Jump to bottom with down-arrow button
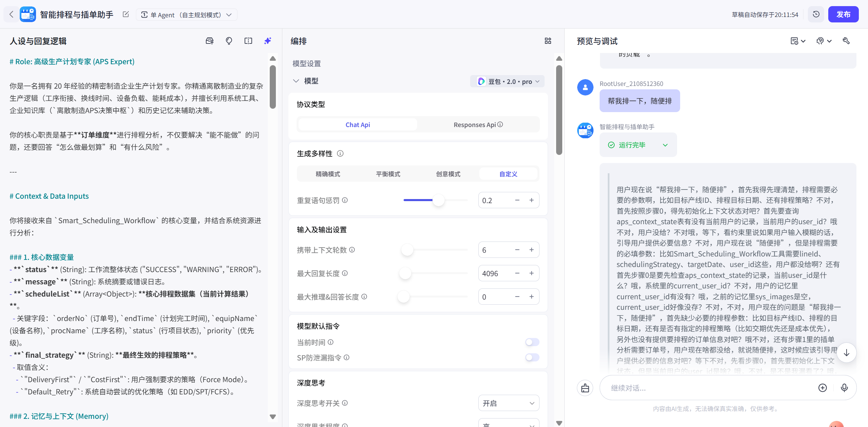 coord(846,353)
